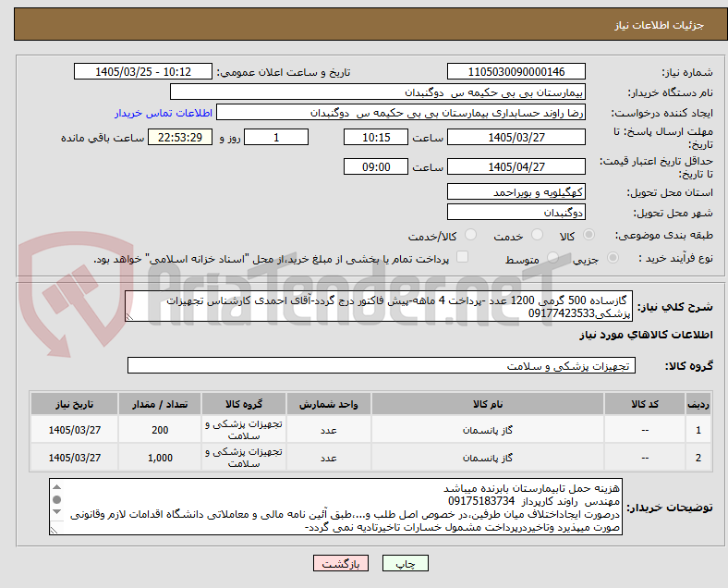Click the واحد شمارش column header
Image resolution: width=728 pixels, height=588 pixels.
point(329,404)
